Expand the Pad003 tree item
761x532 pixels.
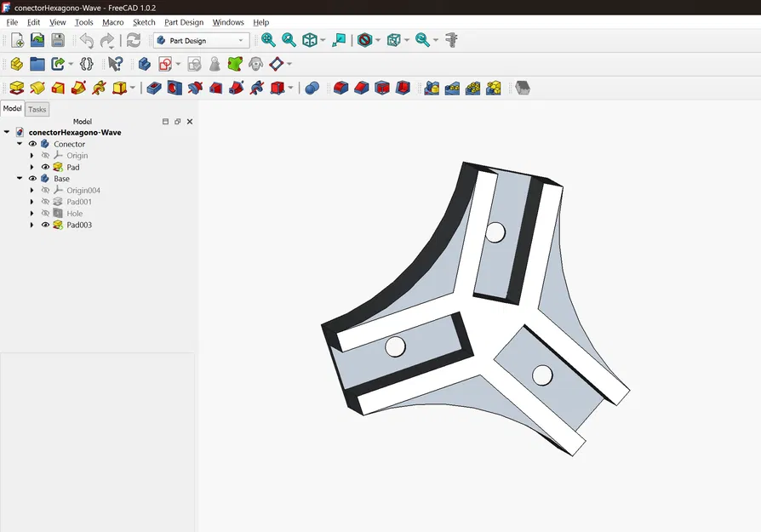click(33, 225)
